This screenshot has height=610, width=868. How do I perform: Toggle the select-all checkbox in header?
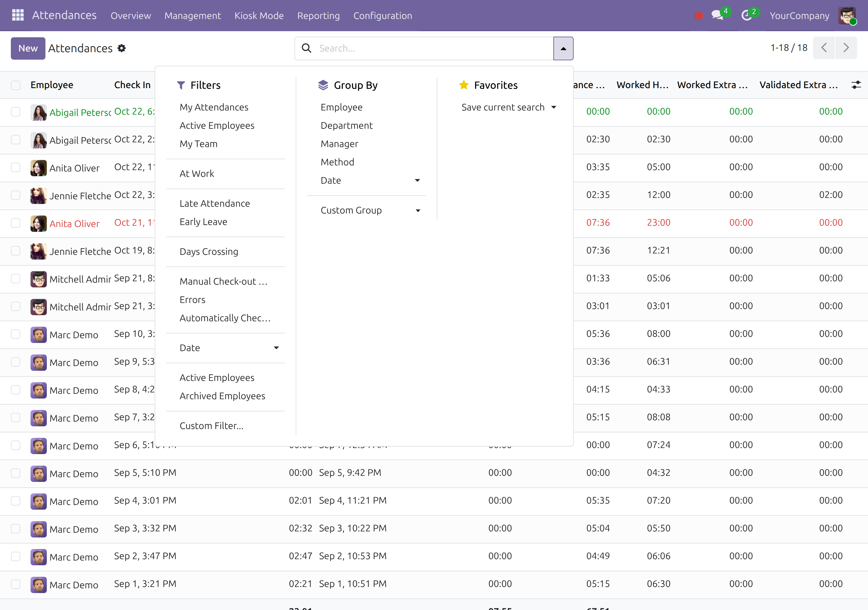tap(16, 85)
